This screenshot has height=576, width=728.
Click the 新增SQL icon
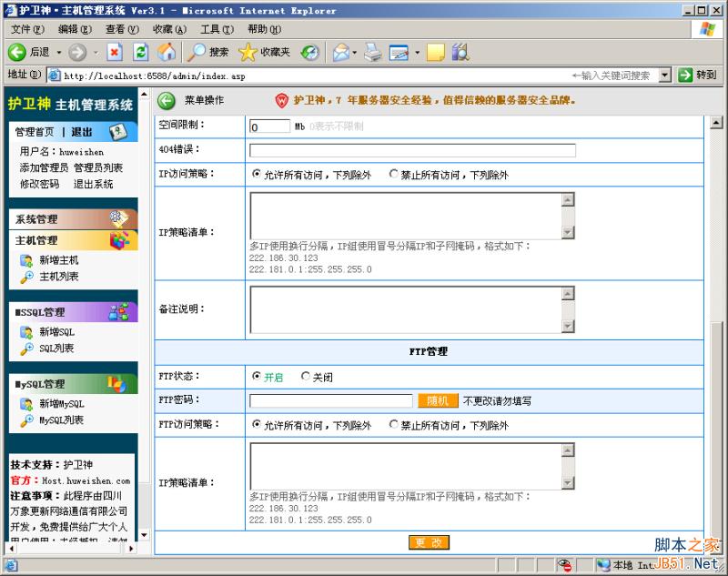pos(26,332)
